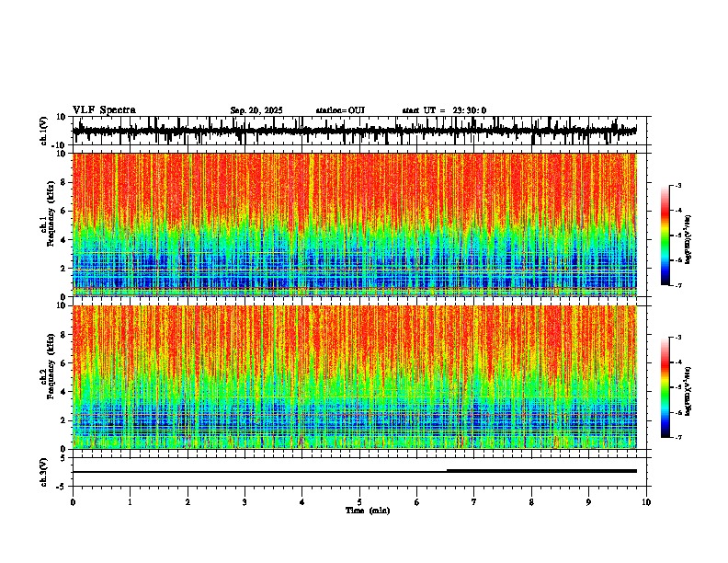Screen dimensions: 728x563
Task: Click the thickened segment of the ch.3 trace
Action: pos(541,471)
